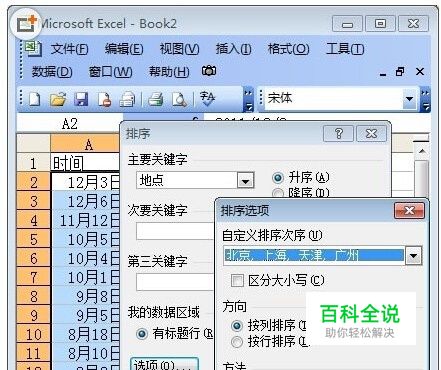Click the Name Box showing A2
The width and height of the screenshot is (441, 370).
click(x=69, y=124)
